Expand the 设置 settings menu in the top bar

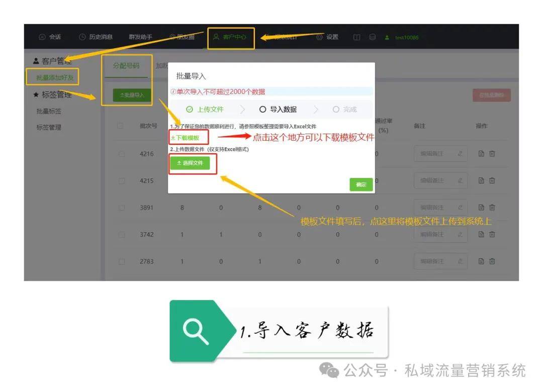tap(327, 37)
